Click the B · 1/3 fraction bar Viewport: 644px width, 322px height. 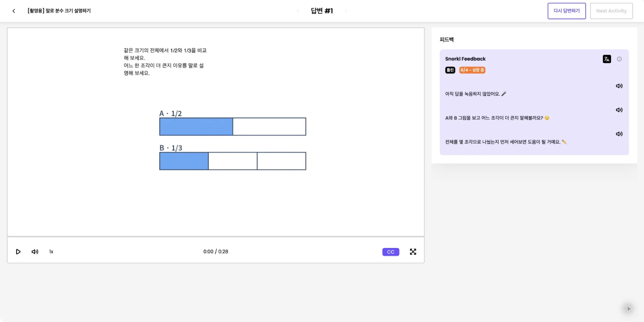pyautogui.click(x=233, y=161)
